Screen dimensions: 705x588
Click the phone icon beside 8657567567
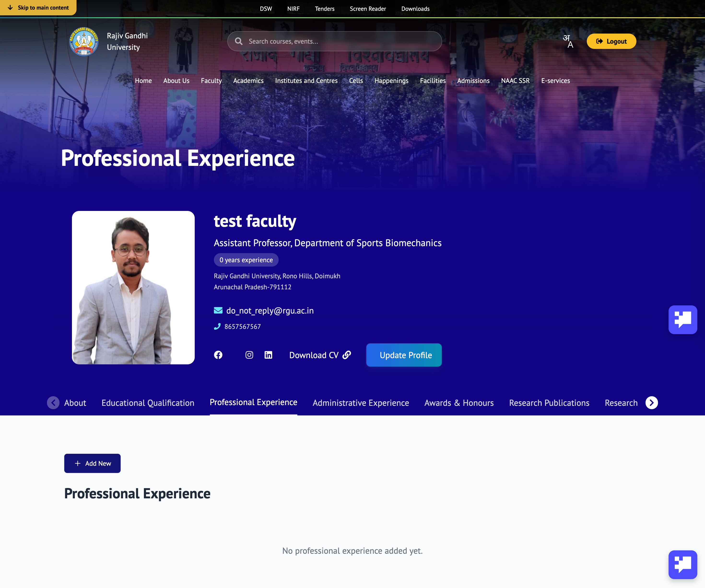pyautogui.click(x=217, y=326)
